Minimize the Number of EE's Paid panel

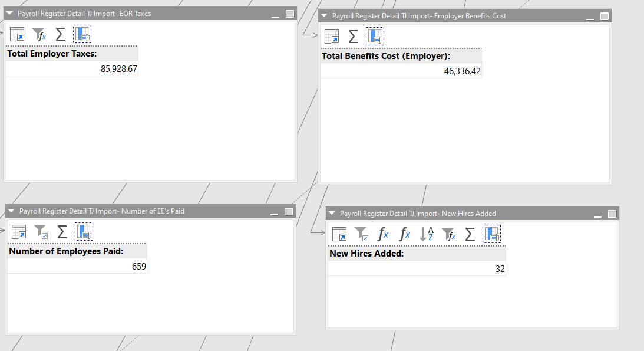[275, 211]
